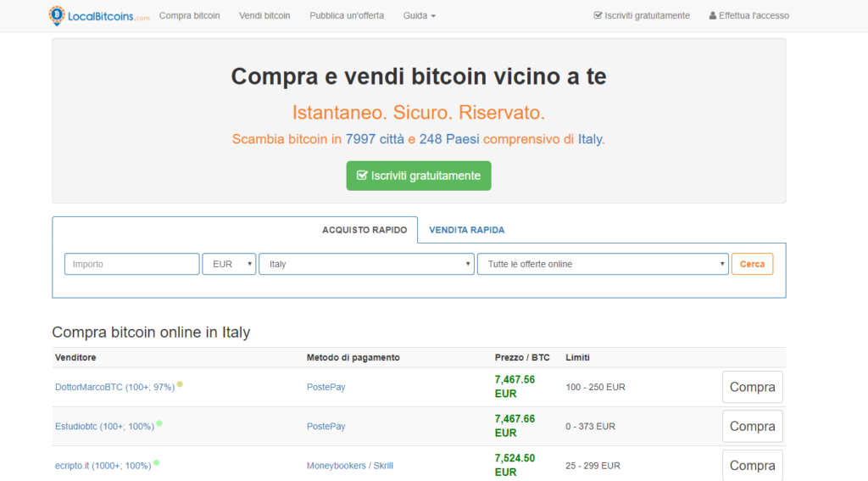Viewport: 868px width, 481px height.
Task: Click Compra for the ecripto.it offer
Action: [x=753, y=465]
